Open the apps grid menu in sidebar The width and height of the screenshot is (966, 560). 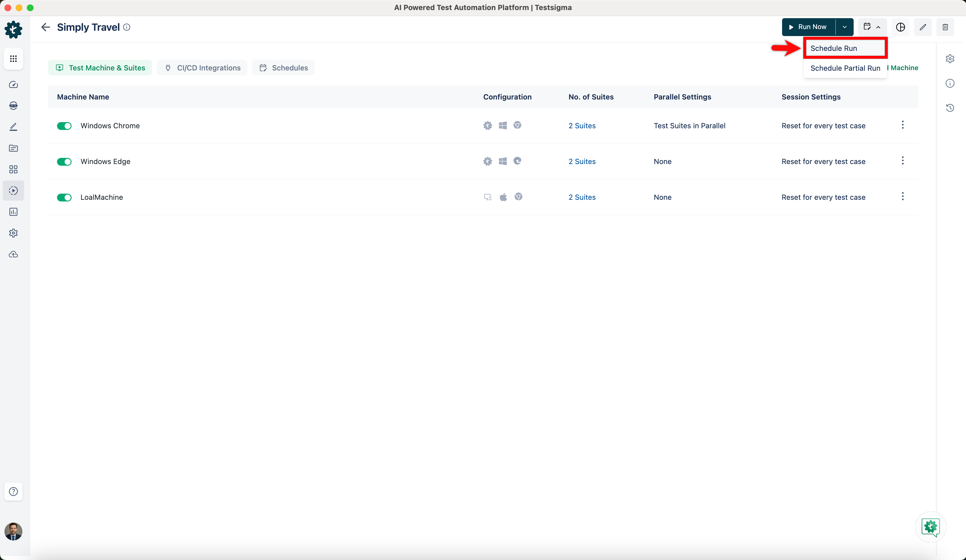(x=13, y=59)
